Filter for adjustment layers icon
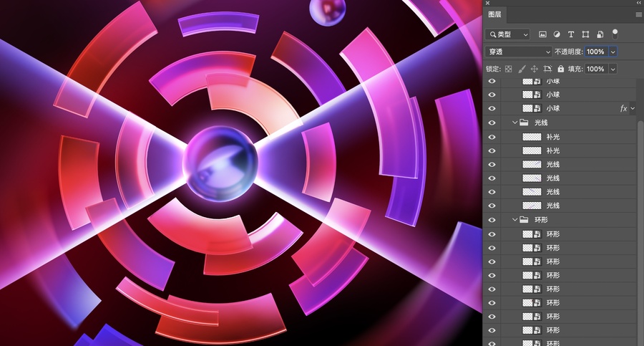 tap(557, 34)
